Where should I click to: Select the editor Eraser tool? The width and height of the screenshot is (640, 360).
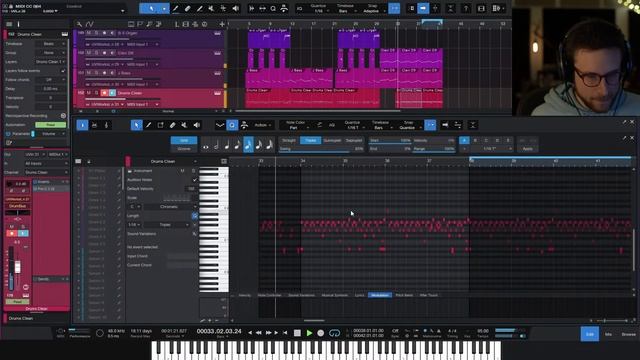click(172, 125)
